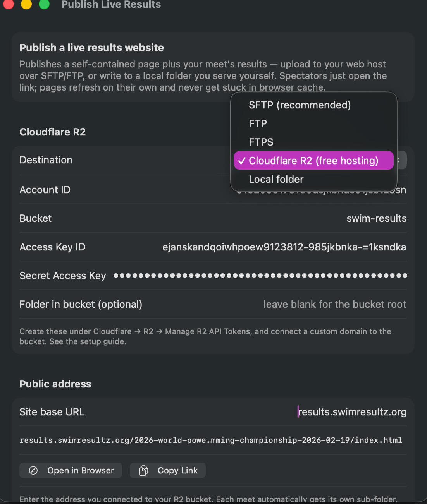The width and height of the screenshot is (427, 504).
Task: Click into the Secret Access Key field
Action: click(x=260, y=276)
